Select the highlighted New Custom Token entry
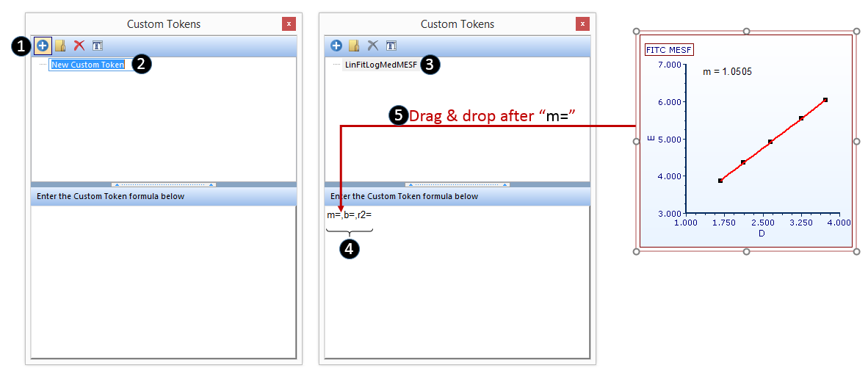868x379 pixels. pos(88,65)
